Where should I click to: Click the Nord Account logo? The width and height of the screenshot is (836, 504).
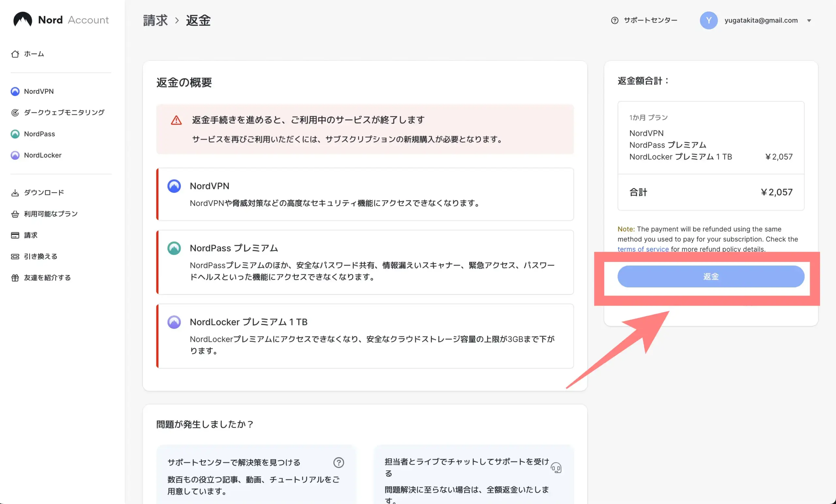coord(61,20)
